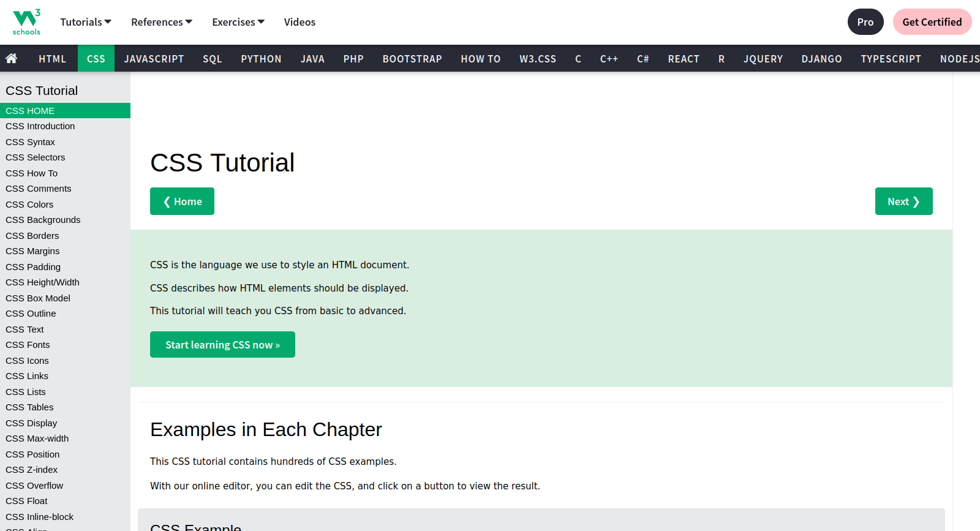
Task: Open CSS Syntax in sidebar
Action: [65, 142]
